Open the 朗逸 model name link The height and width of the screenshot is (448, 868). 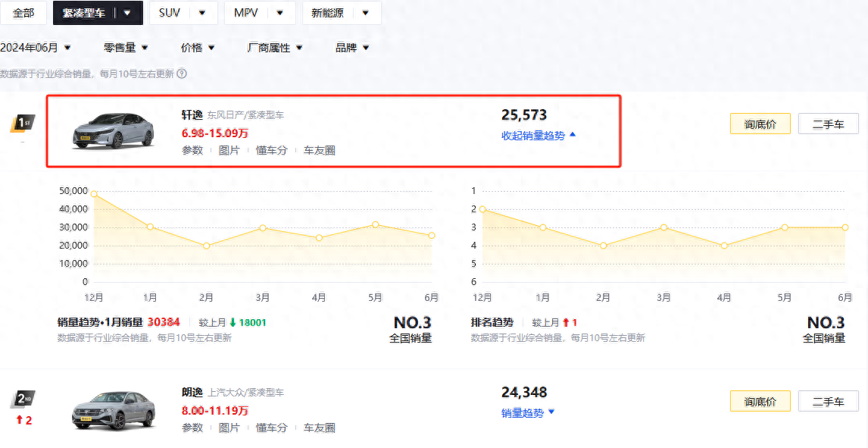192,393
